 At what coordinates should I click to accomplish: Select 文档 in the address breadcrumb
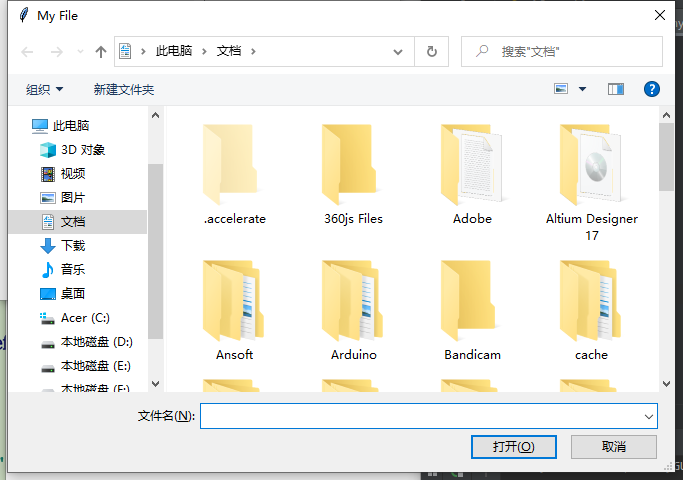click(229, 51)
